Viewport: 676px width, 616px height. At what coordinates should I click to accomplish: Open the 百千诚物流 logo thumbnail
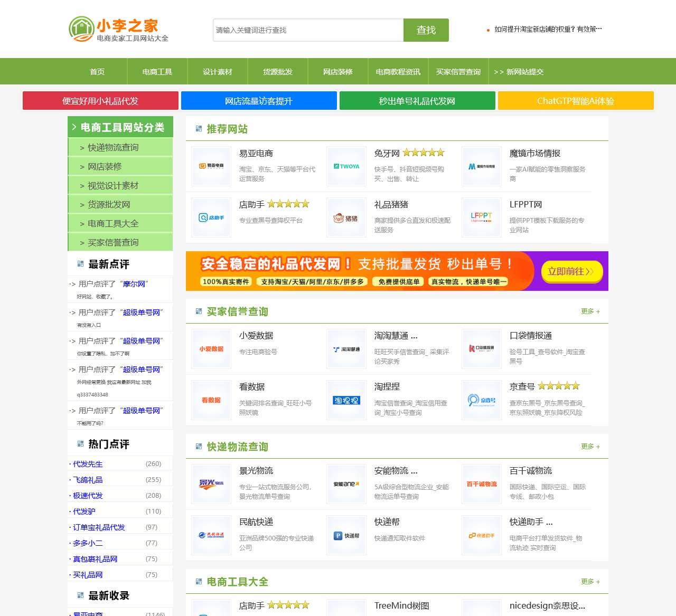[482, 484]
